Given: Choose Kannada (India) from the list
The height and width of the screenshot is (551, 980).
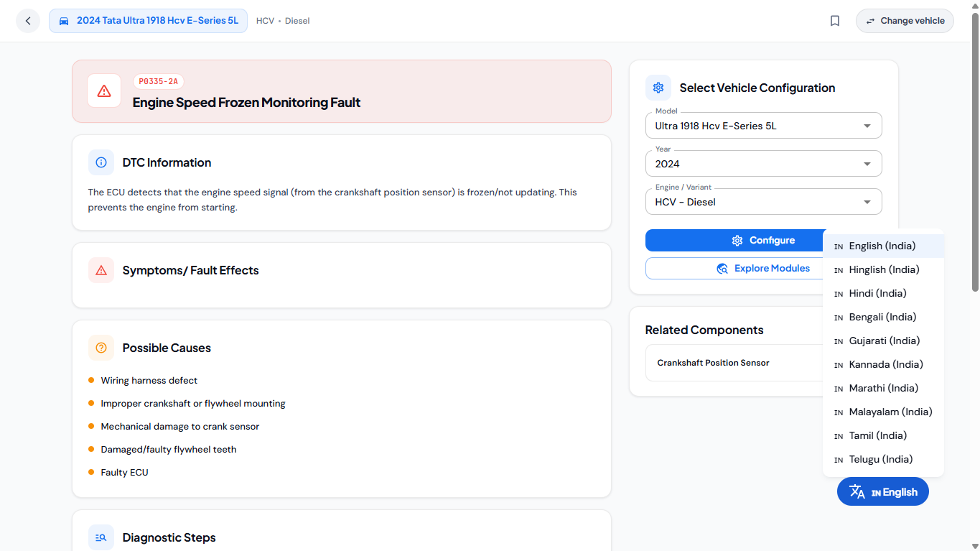Looking at the screenshot, I should [x=883, y=364].
